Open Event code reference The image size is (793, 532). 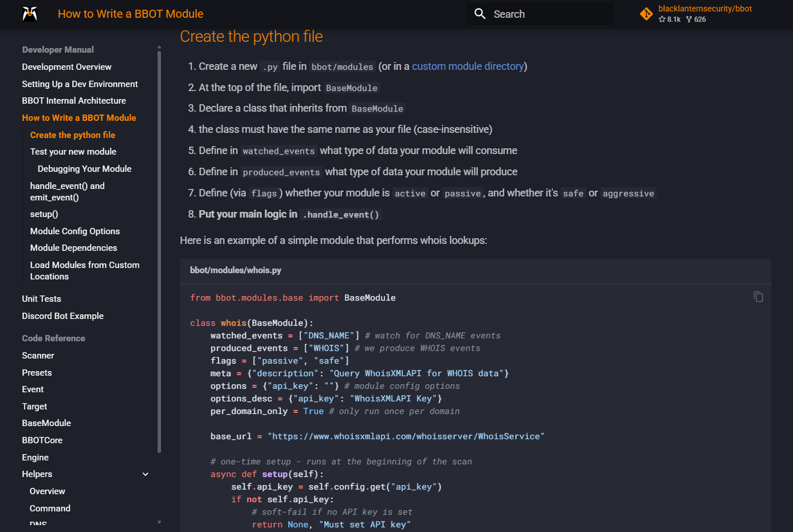click(33, 389)
